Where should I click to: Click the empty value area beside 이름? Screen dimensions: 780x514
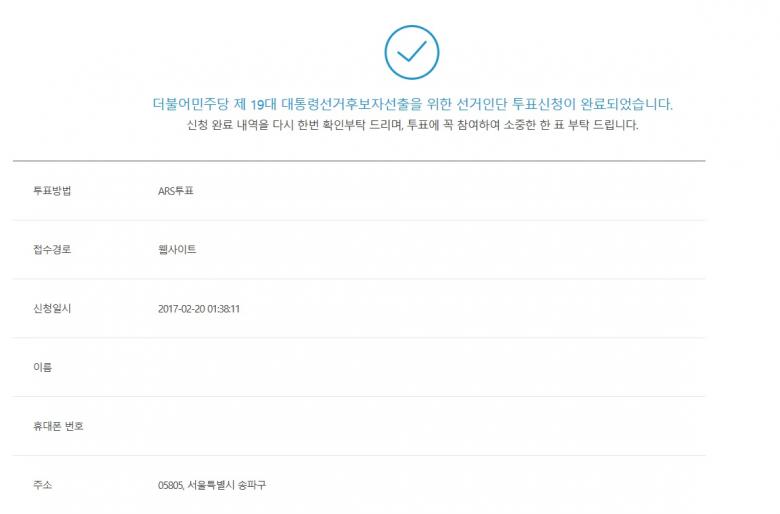click(x=300, y=368)
